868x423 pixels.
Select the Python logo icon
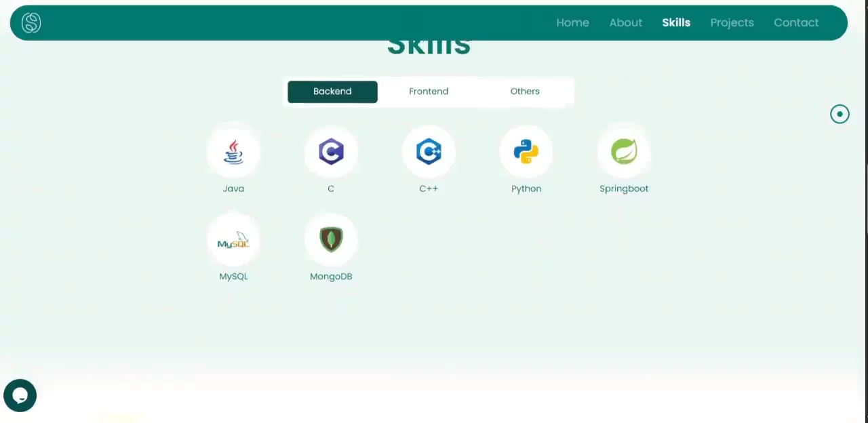tap(526, 152)
